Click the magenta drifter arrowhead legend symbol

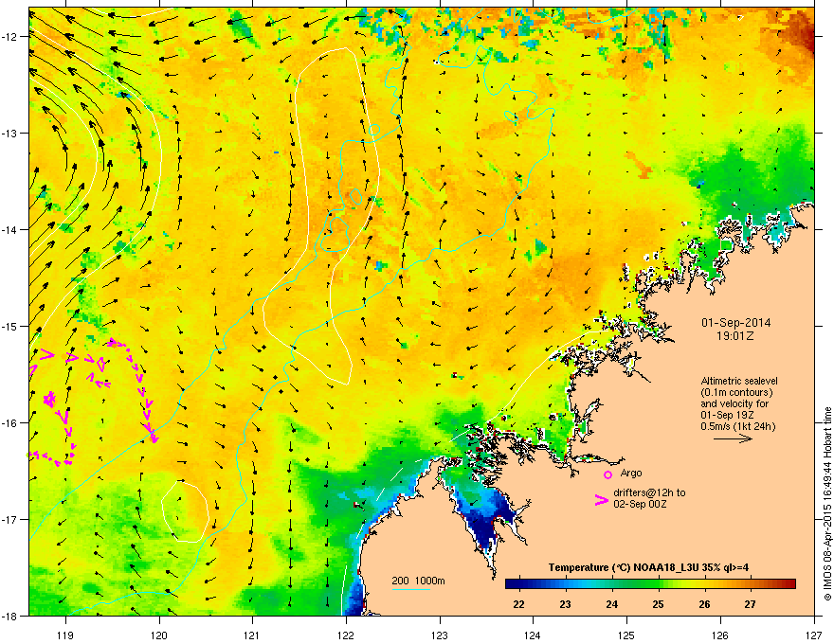click(602, 500)
